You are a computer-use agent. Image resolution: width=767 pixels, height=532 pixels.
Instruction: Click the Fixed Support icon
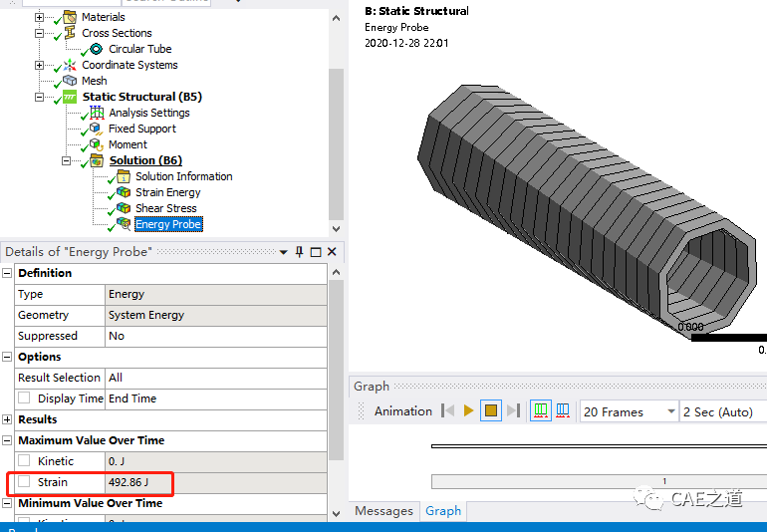[97, 129]
